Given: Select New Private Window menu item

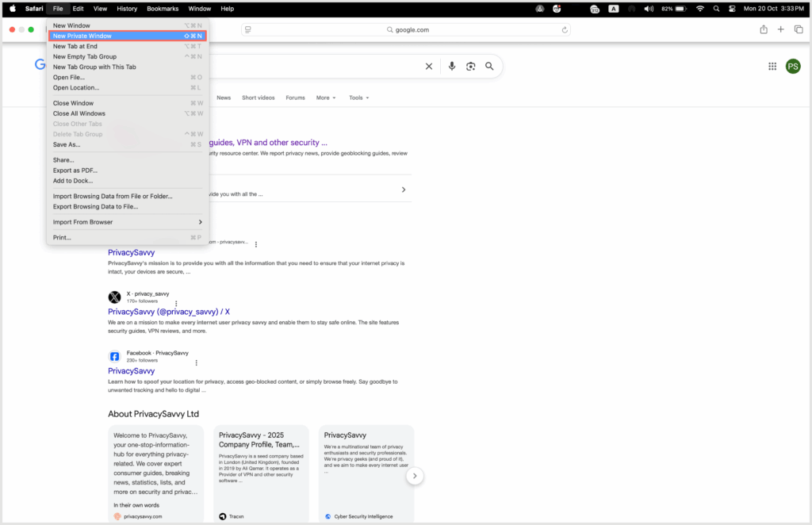Looking at the screenshot, I should [127, 36].
